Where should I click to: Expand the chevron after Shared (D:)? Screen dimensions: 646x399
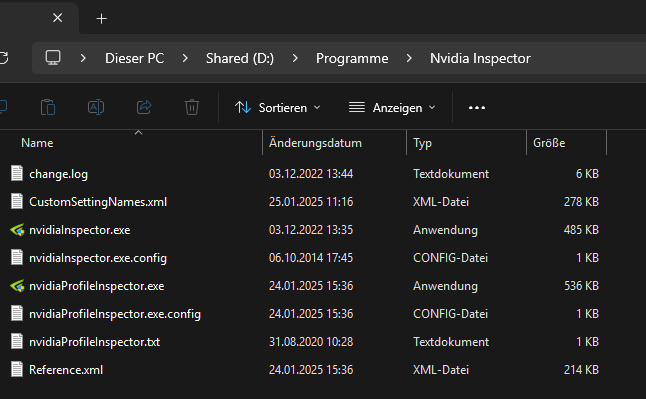295,58
